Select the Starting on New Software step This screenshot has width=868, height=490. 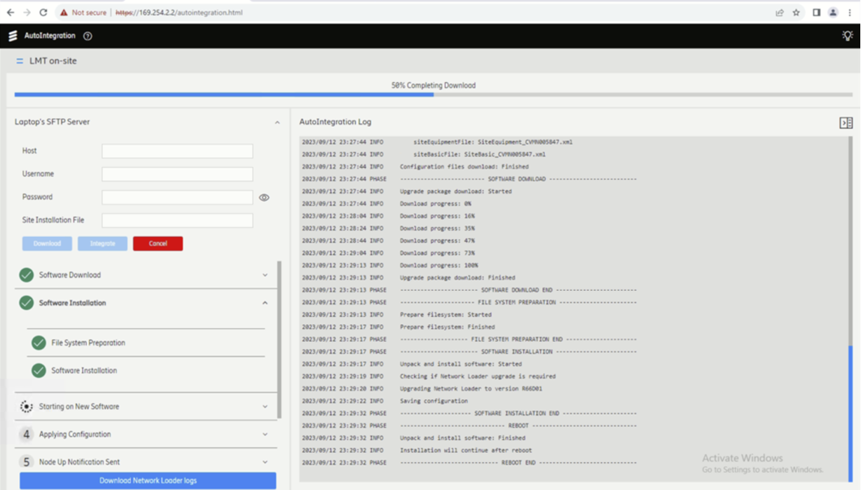[x=78, y=407]
